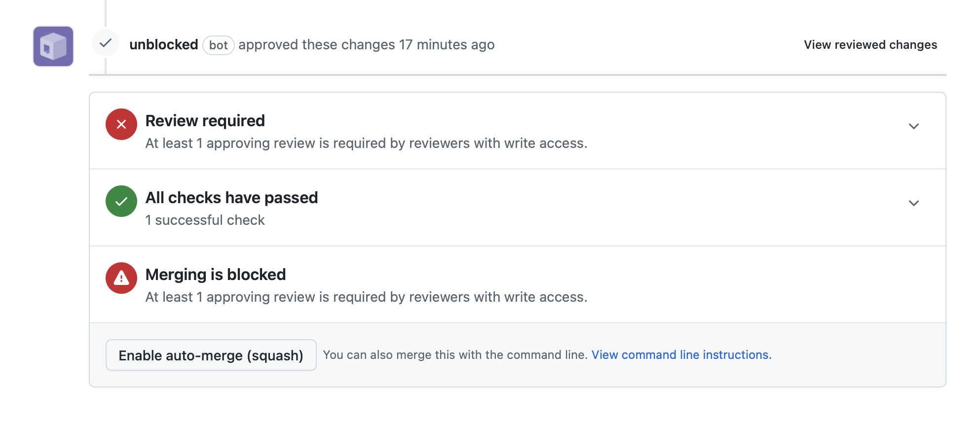The width and height of the screenshot is (980, 422).
Task: Click the gray checkmark review status icon
Action: [105, 44]
